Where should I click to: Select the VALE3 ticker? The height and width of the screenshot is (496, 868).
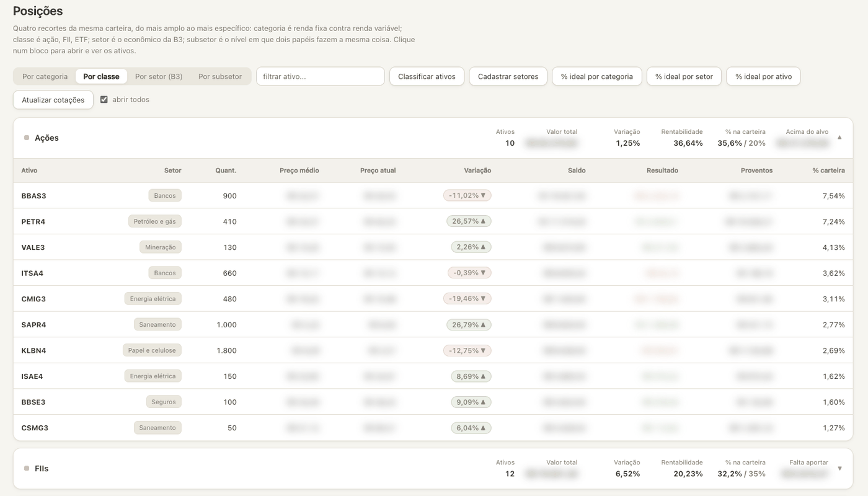point(33,247)
